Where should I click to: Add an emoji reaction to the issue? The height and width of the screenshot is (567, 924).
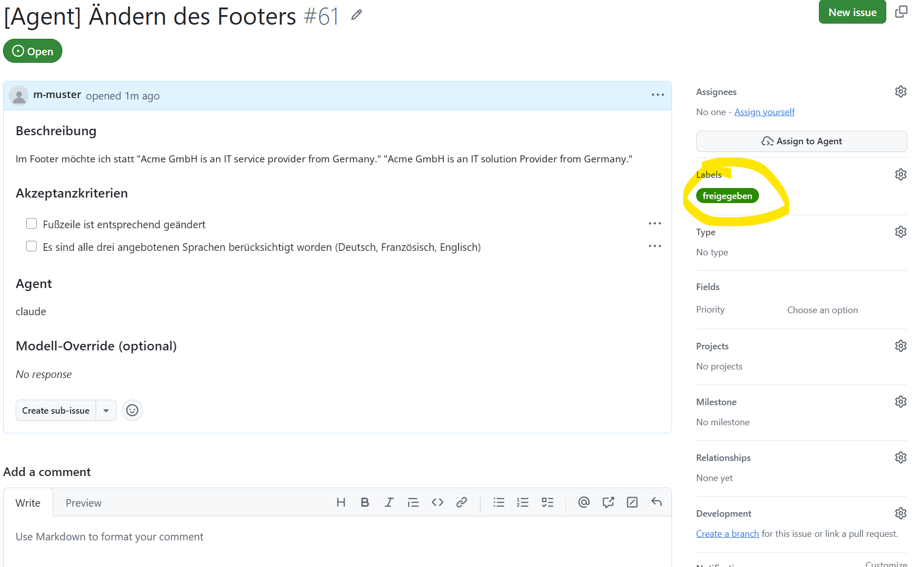pyautogui.click(x=132, y=410)
